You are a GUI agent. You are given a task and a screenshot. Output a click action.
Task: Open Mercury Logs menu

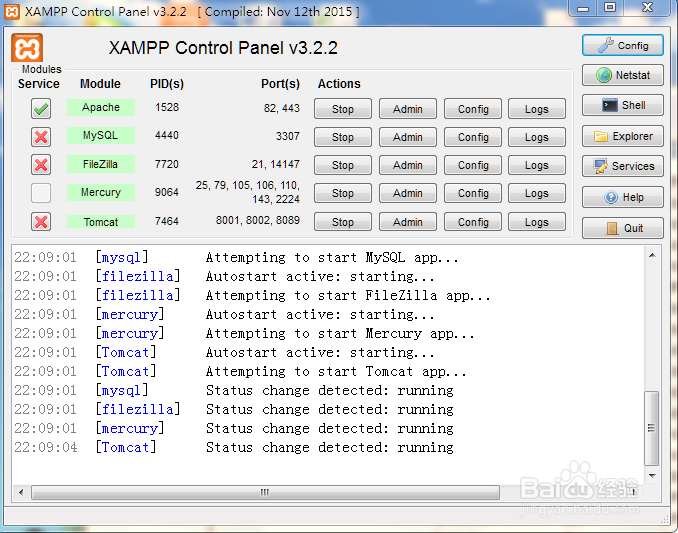(537, 193)
